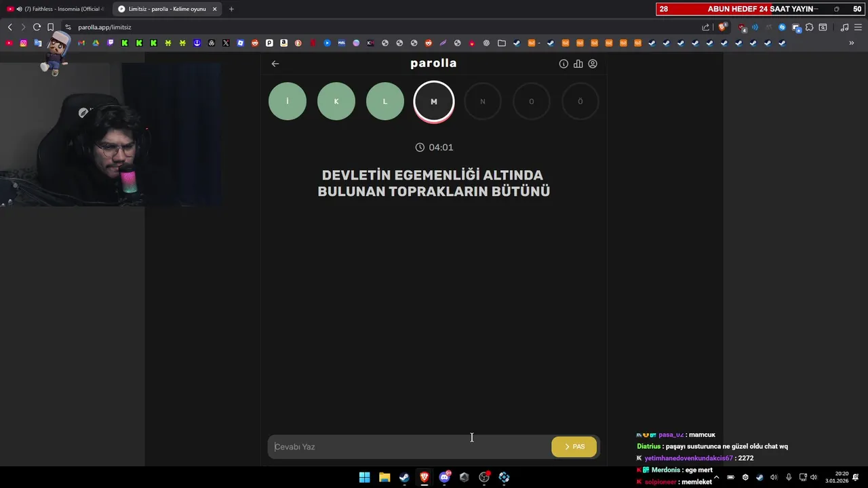
Task: Expand the bookmarks overflow chevron
Action: click(x=852, y=43)
